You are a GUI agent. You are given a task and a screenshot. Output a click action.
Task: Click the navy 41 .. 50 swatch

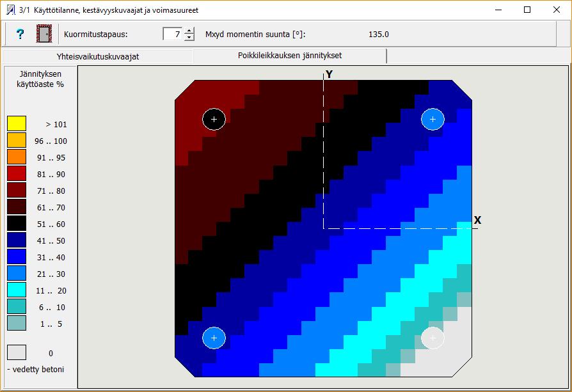pyautogui.click(x=17, y=240)
